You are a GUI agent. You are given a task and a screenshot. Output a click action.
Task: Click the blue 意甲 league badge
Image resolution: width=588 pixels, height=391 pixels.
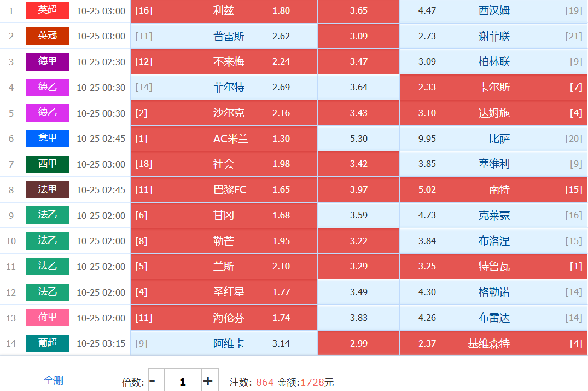pyautogui.click(x=48, y=139)
